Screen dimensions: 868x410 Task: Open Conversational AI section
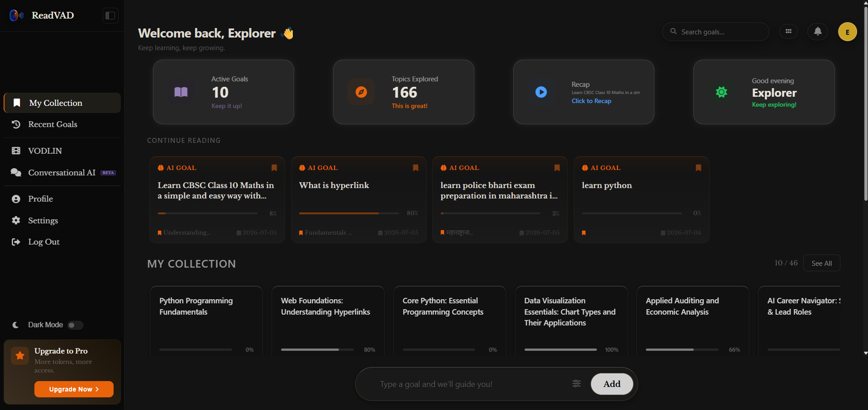pyautogui.click(x=62, y=173)
